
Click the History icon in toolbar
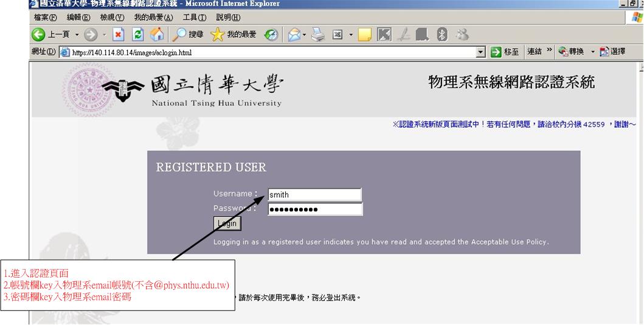tap(271, 35)
